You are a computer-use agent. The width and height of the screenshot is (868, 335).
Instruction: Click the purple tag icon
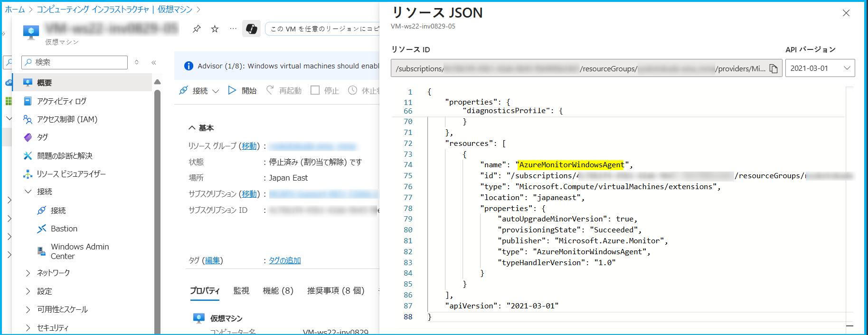(x=28, y=137)
